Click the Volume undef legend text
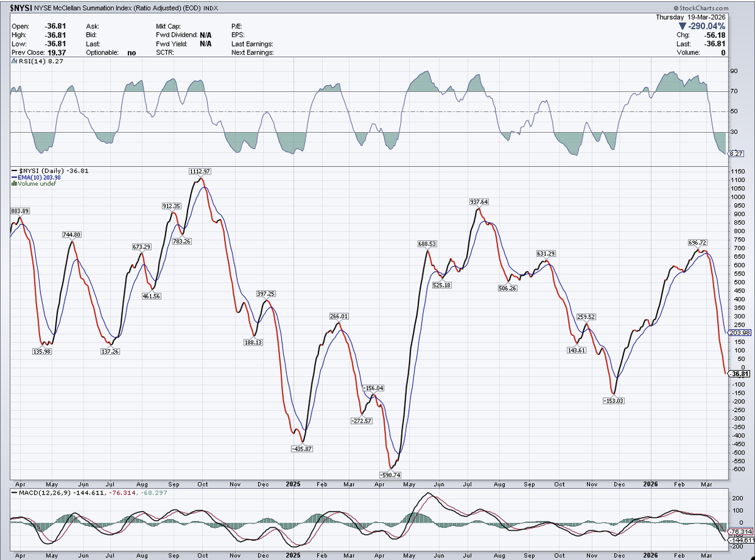 (x=36, y=184)
